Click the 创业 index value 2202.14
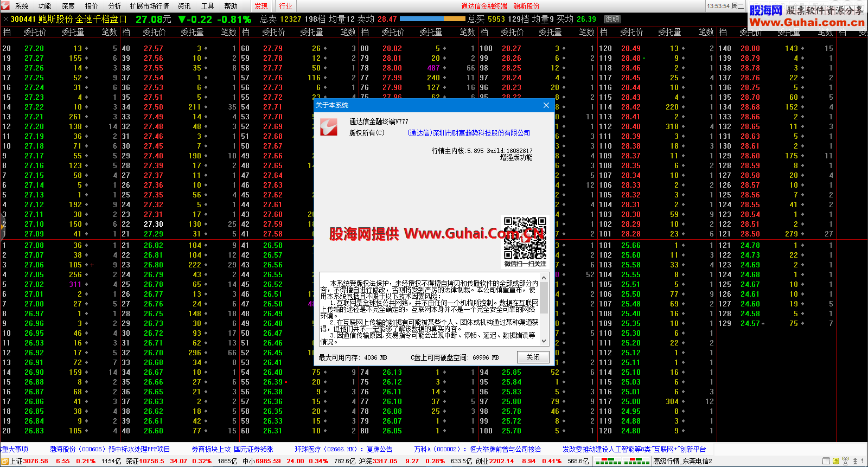The width and height of the screenshot is (868, 467). 501,461
